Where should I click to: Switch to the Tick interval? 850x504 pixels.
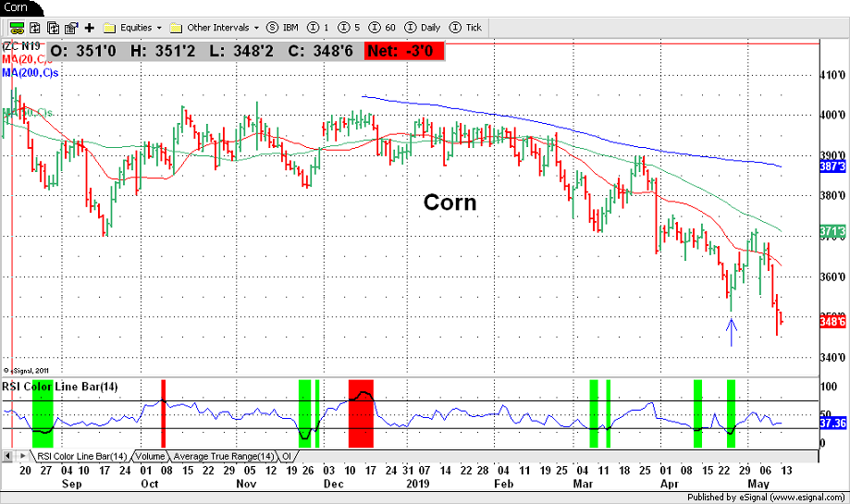pyautogui.click(x=465, y=28)
